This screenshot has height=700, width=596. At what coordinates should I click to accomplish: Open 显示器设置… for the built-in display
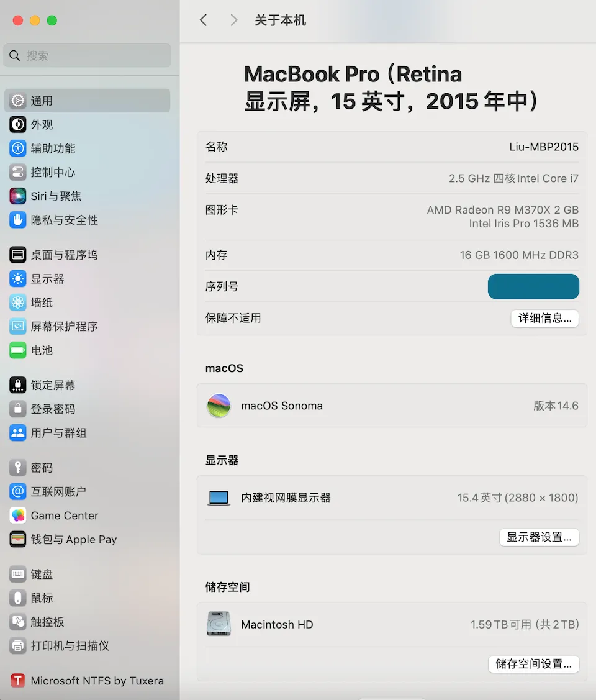pos(539,537)
